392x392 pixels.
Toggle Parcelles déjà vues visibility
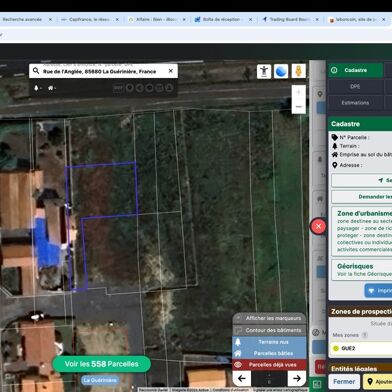coord(269,365)
